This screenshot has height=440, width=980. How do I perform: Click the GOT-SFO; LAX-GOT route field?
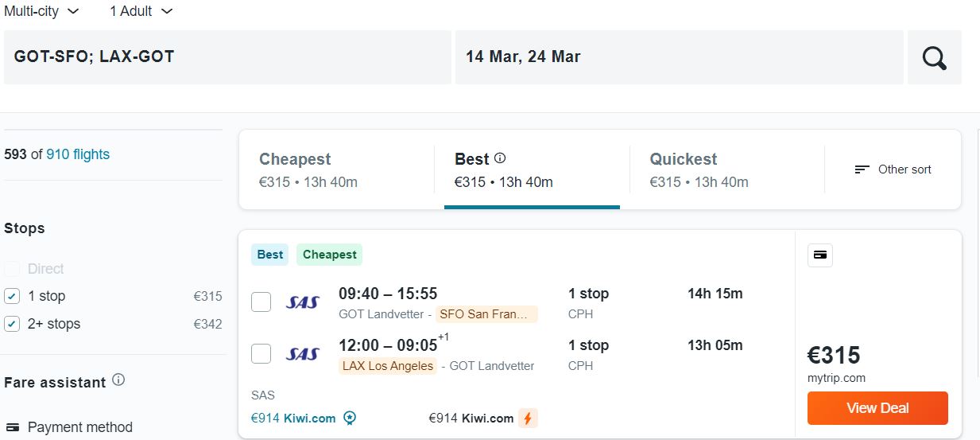[227, 57]
